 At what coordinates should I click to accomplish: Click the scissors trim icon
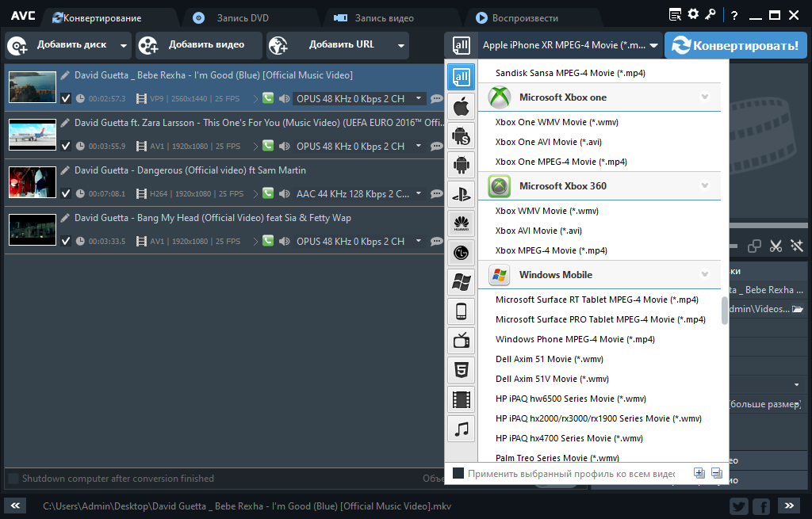776,246
